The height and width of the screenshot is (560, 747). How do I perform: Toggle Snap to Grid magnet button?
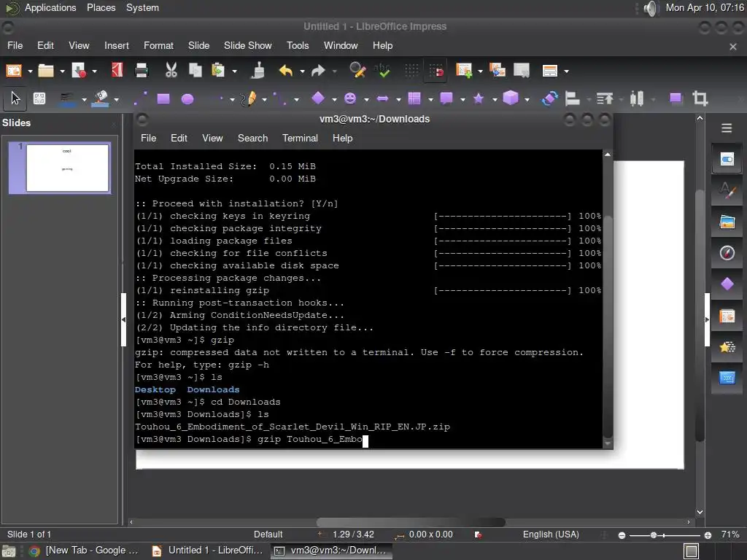[436, 71]
